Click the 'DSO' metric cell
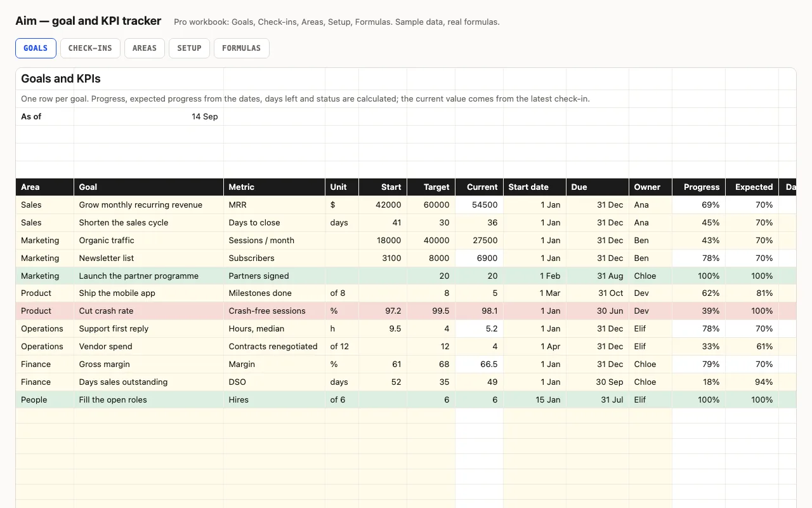The height and width of the screenshot is (508, 812). click(x=275, y=382)
